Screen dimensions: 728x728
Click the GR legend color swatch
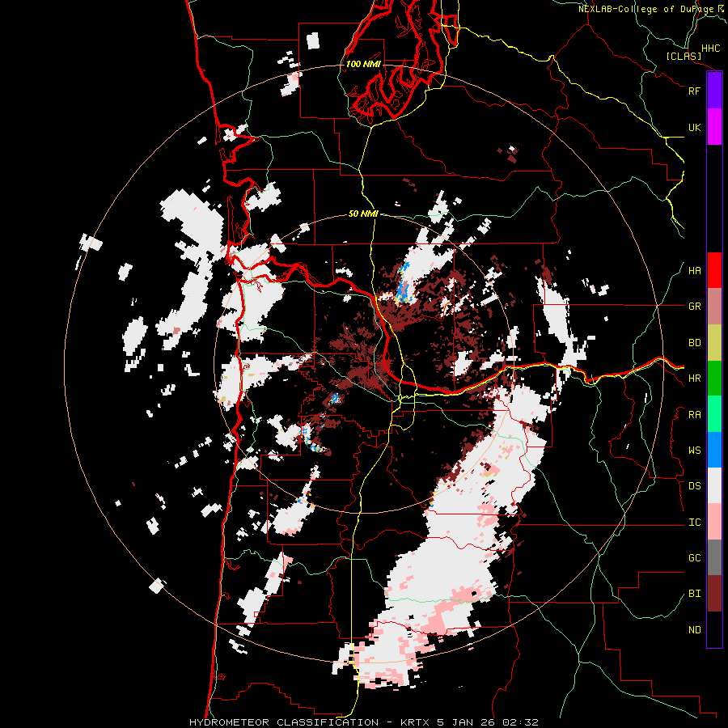click(714, 307)
